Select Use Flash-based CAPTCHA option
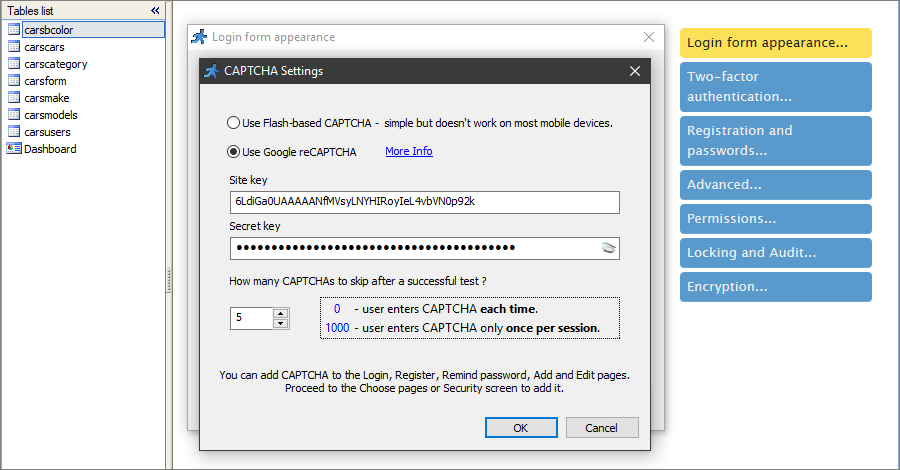 point(233,123)
